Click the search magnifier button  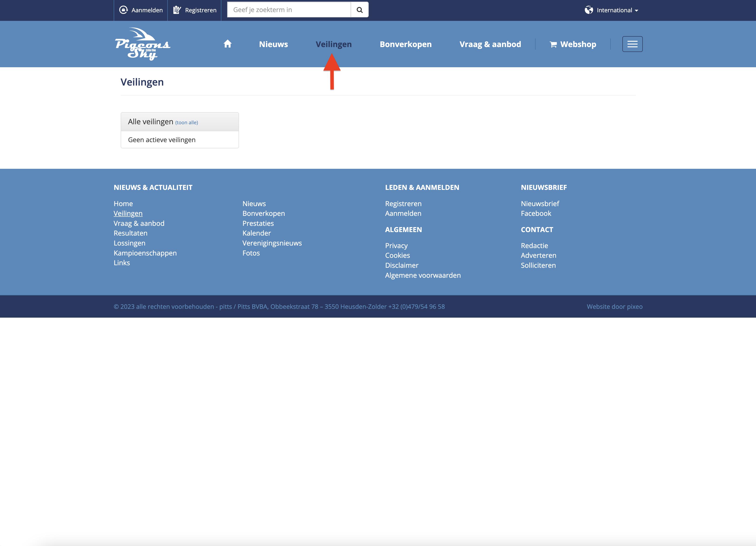[x=359, y=10]
